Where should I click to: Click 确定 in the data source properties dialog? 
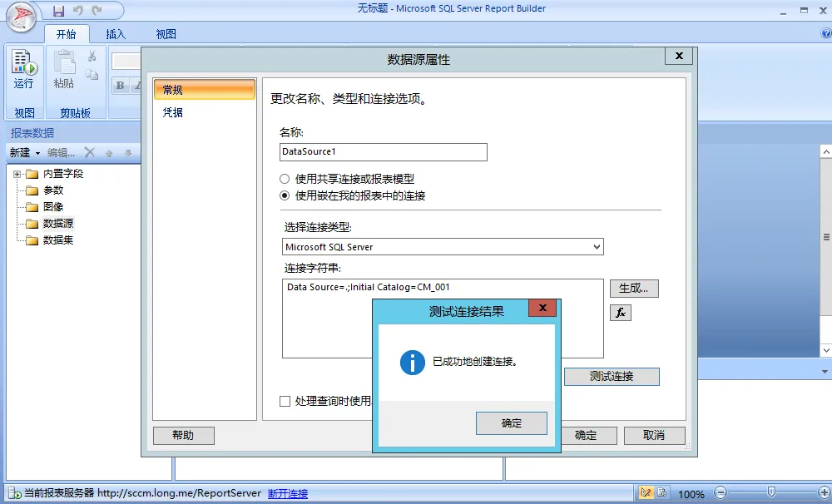tap(589, 436)
